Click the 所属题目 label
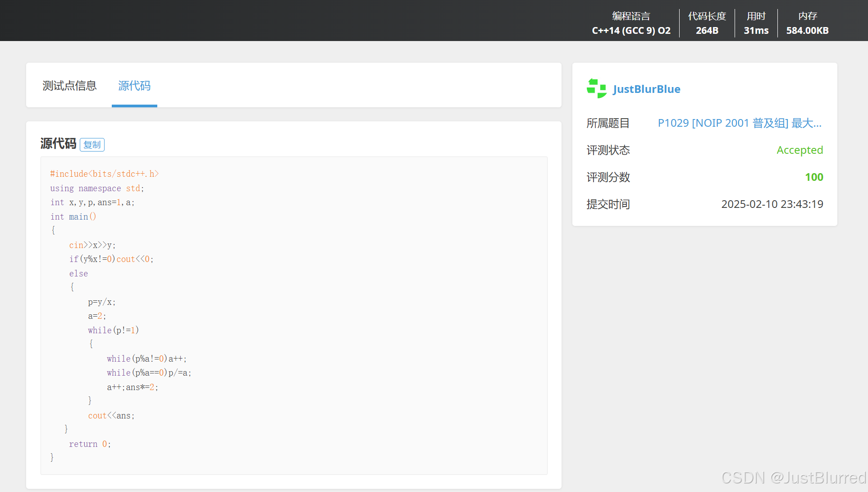This screenshot has height=492, width=868. click(608, 123)
